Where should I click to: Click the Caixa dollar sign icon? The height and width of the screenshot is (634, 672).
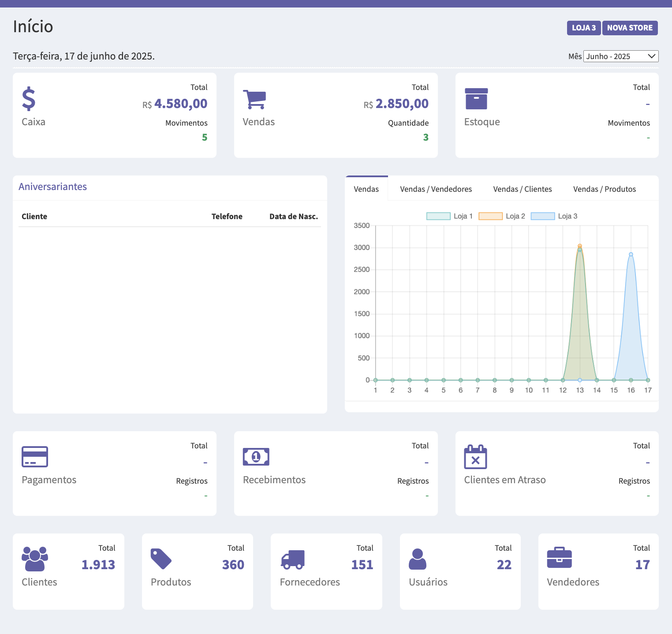coord(29,99)
